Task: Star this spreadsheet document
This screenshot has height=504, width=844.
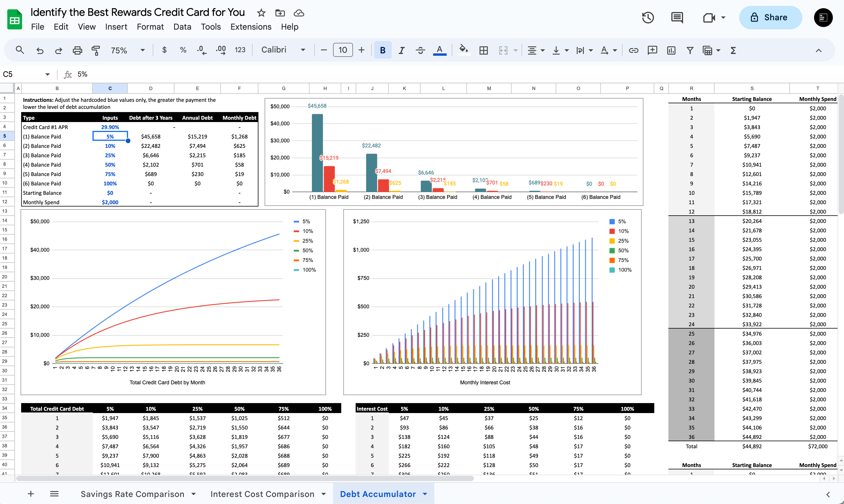Action: pyautogui.click(x=261, y=13)
